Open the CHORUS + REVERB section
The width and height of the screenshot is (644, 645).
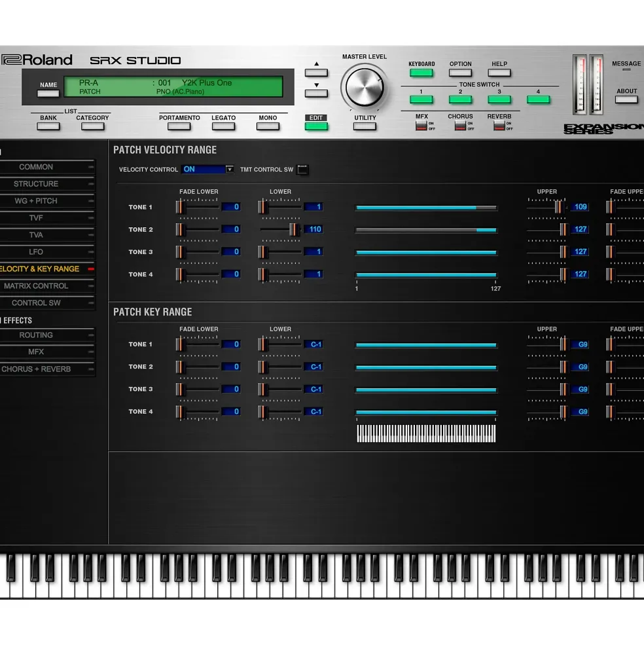pyautogui.click(x=47, y=369)
